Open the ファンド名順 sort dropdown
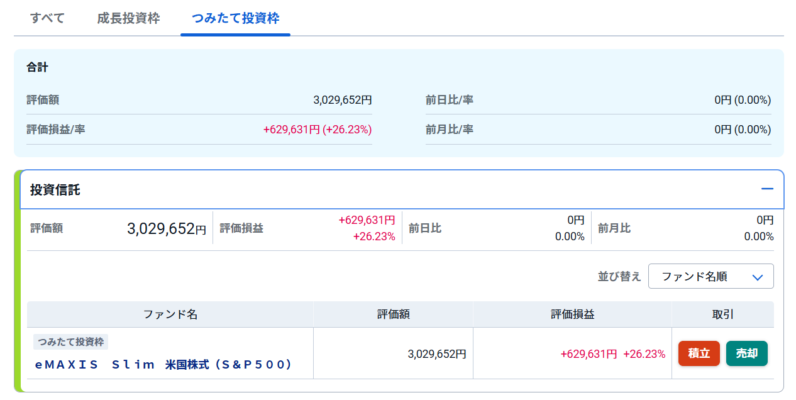796x400 pixels. 710,277
